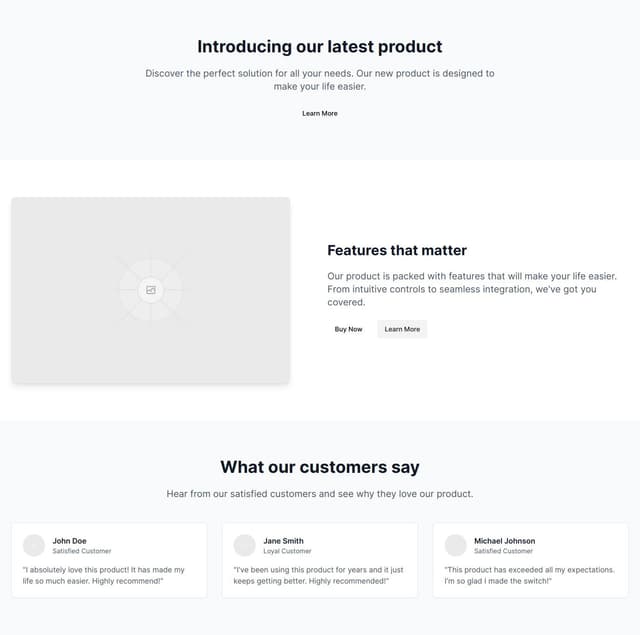640x635 pixels.
Task: Click the Introducing our latest product heading
Action: 320,47
